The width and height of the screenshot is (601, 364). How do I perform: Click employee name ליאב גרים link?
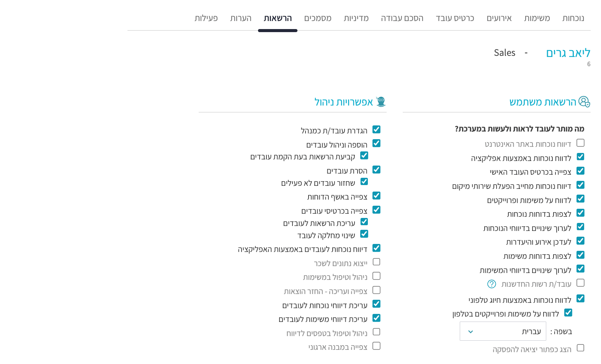(x=568, y=53)
